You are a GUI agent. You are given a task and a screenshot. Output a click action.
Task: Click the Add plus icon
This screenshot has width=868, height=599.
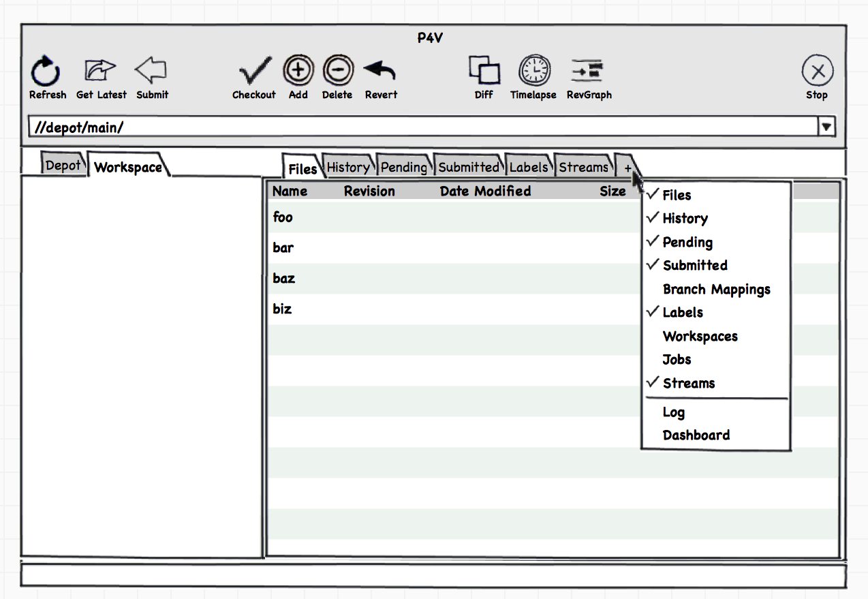click(x=298, y=70)
